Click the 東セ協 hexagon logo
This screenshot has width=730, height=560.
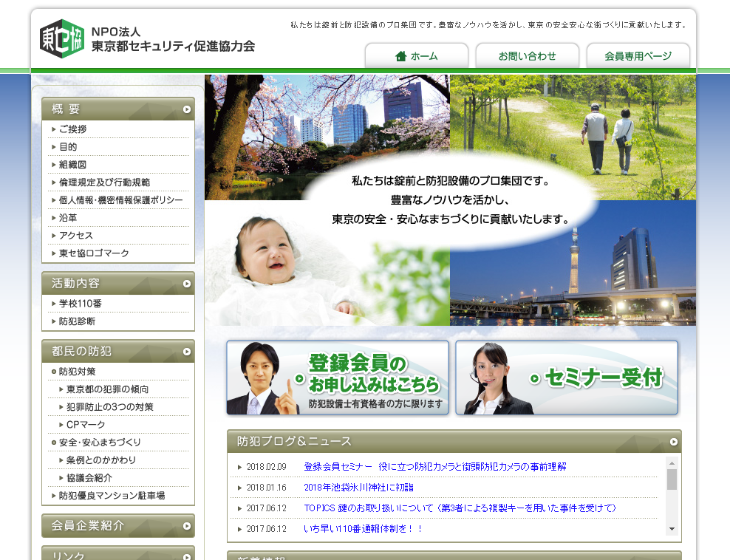click(62, 38)
